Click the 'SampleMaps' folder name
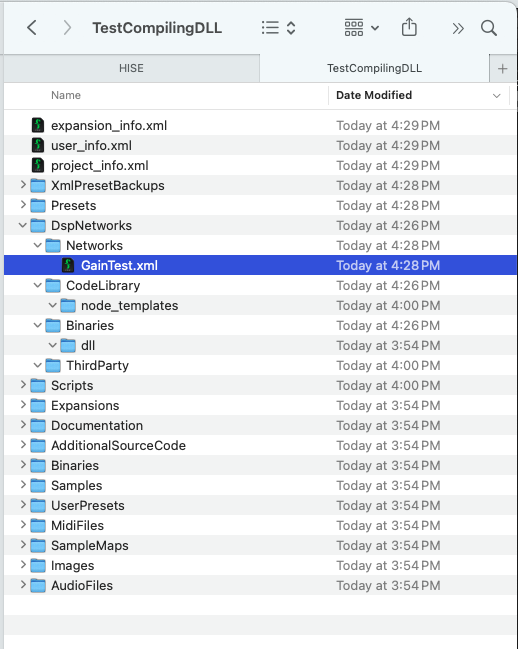This screenshot has height=649, width=518. click(x=90, y=546)
